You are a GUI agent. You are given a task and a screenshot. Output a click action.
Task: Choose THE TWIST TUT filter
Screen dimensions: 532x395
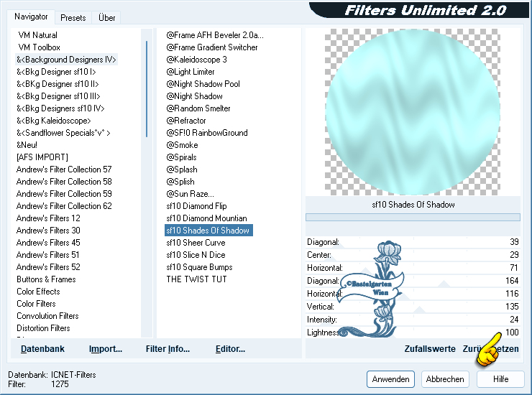coord(196,279)
